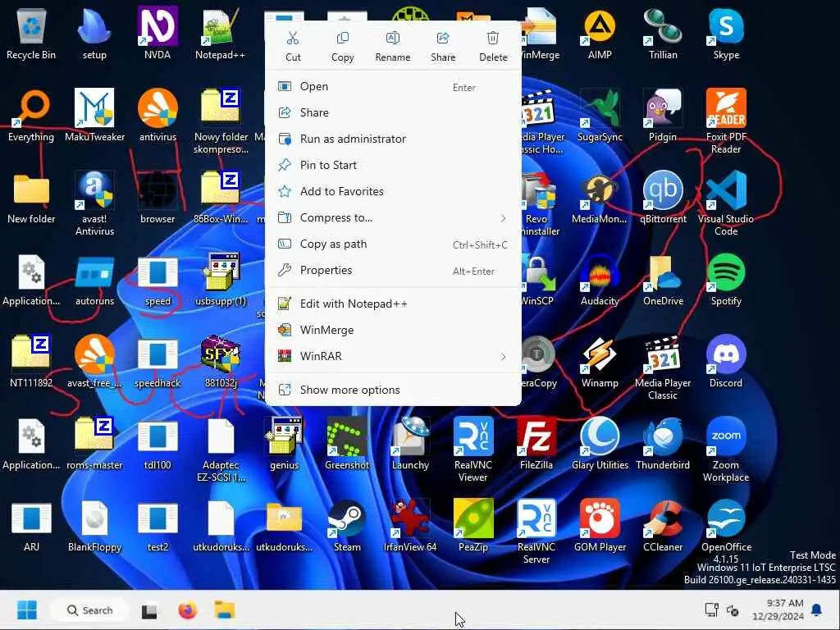
Task: Select the qBittorrent desktop icon
Action: (663, 197)
